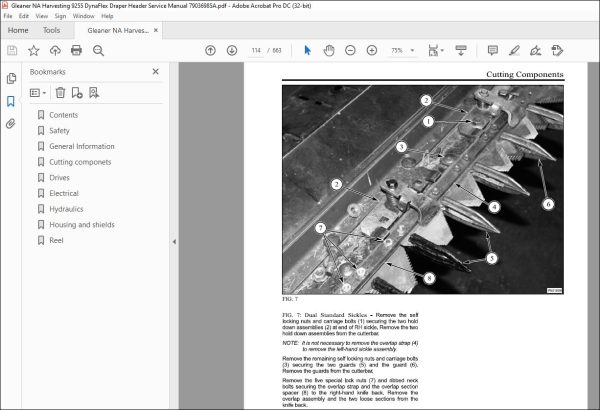Viewport: 600px width, 410px height.
Task: Click the Find current bookmark icon
Action: pos(94,93)
